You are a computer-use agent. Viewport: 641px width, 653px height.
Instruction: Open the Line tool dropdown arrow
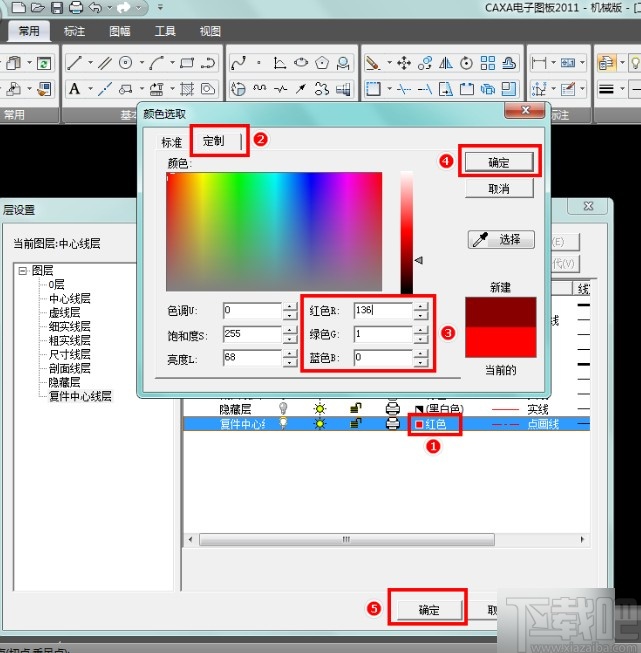click(x=90, y=63)
